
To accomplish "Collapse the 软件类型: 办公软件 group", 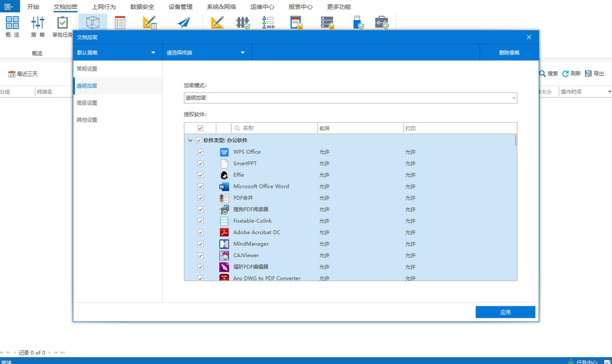I will (x=190, y=140).
